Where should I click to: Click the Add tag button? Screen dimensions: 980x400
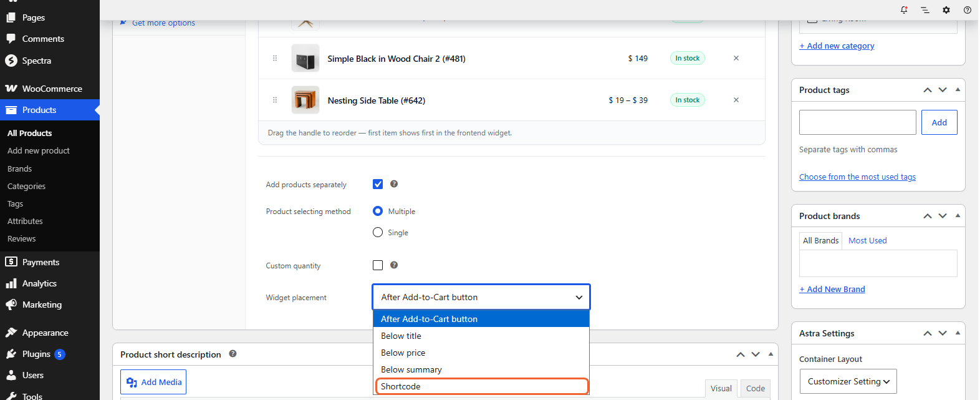939,122
